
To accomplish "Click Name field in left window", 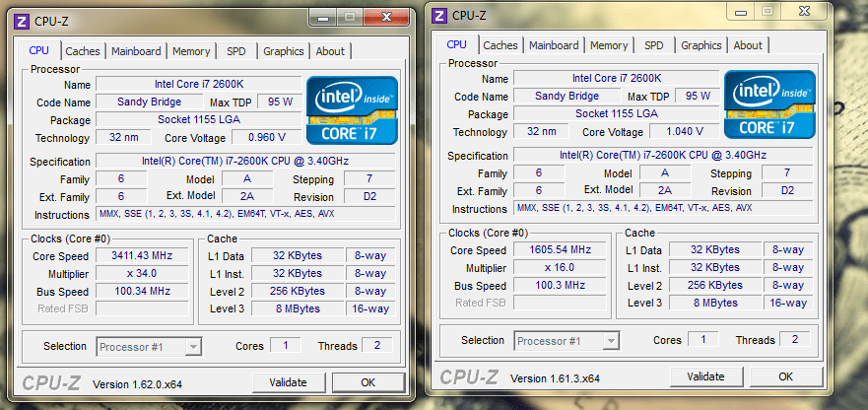I will click(199, 84).
